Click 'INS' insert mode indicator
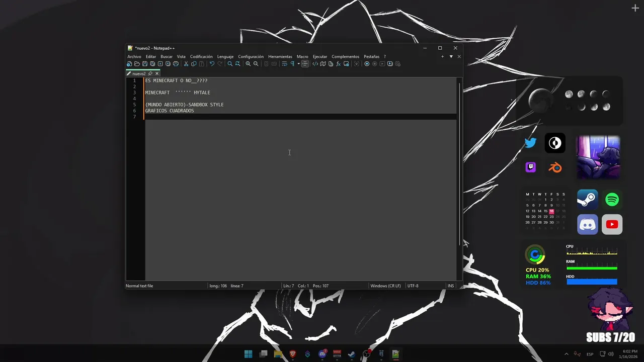The width and height of the screenshot is (644, 362). coord(451,286)
